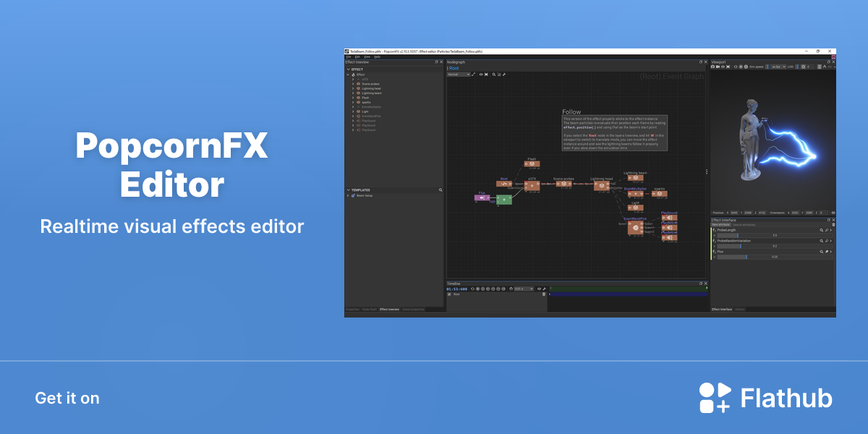
Task: Toggle the eye icon beside Orientation fields
Action: point(833,213)
